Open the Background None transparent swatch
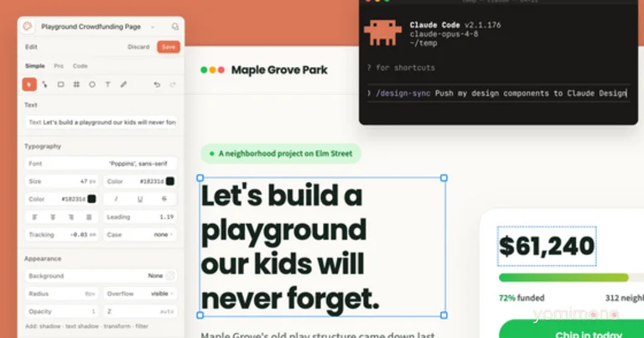Screen dimensions: 644x338 170,276
